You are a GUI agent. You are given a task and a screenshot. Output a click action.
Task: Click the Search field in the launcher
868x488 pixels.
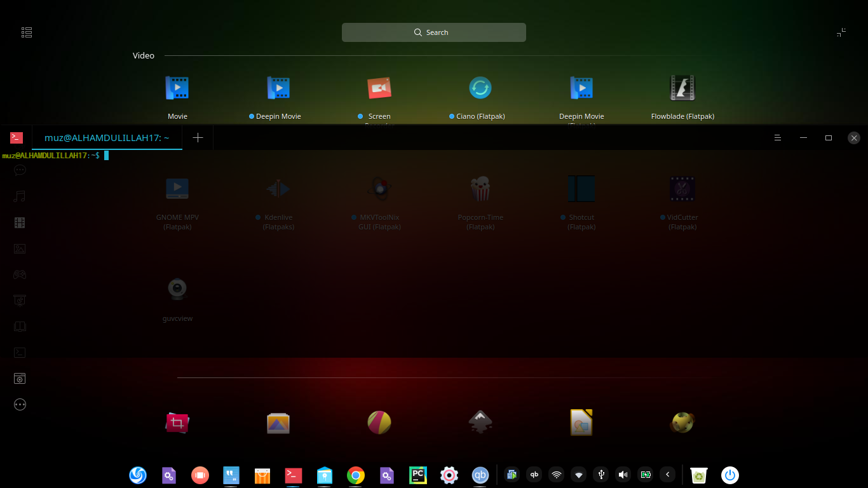(434, 32)
